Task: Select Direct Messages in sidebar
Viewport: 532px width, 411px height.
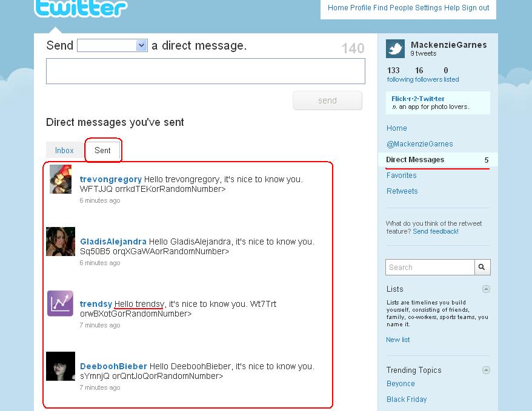Action: tap(415, 160)
